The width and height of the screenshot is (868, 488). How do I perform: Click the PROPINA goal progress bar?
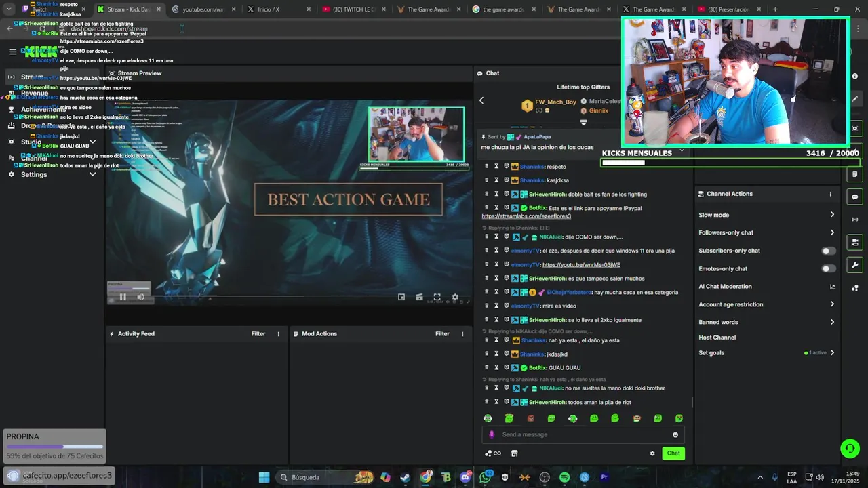click(x=54, y=447)
